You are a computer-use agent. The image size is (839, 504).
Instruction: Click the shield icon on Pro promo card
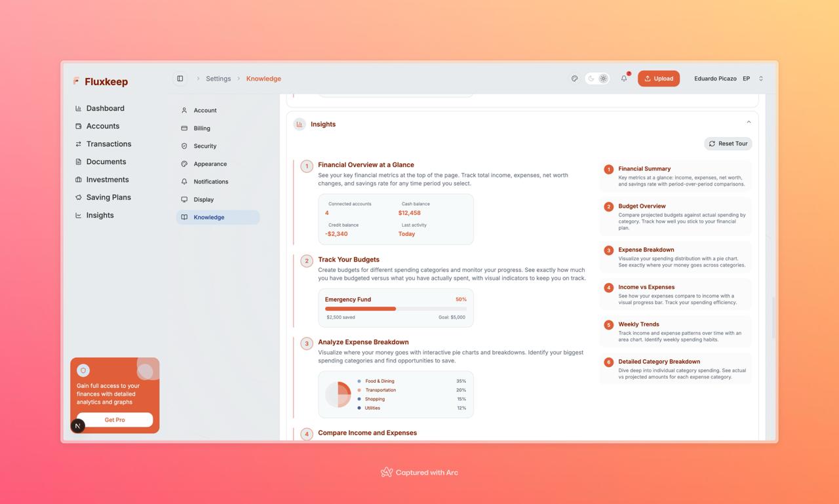pyautogui.click(x=83, y=370)
